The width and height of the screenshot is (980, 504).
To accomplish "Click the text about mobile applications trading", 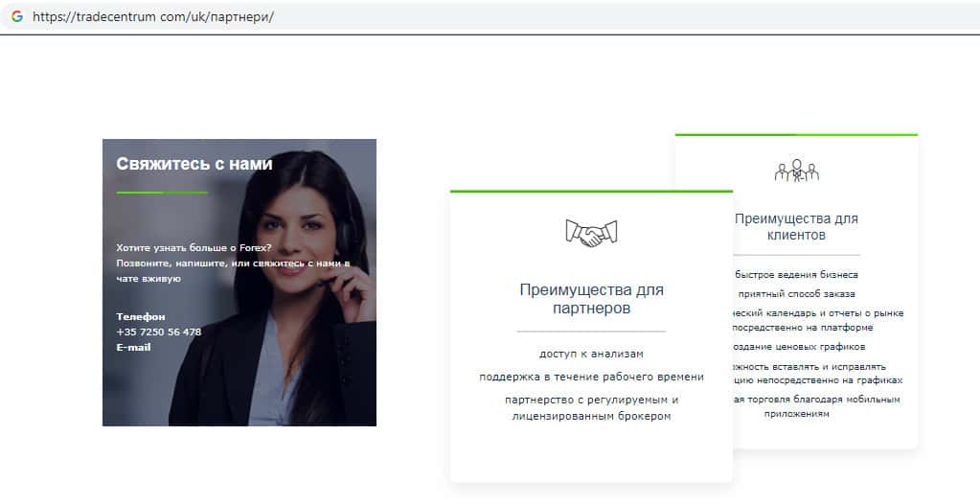I will [x=817, y=406].
